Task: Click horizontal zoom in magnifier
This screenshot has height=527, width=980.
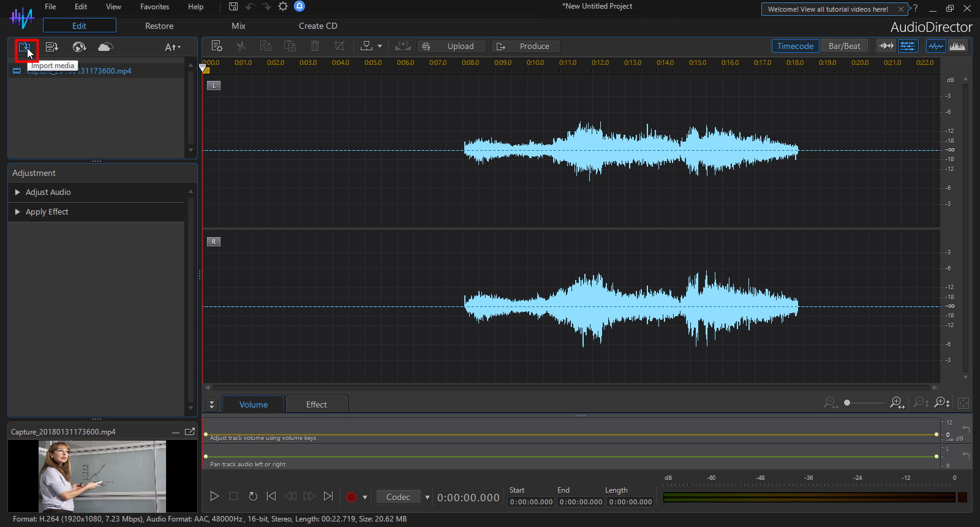Action: pos(897,403)
